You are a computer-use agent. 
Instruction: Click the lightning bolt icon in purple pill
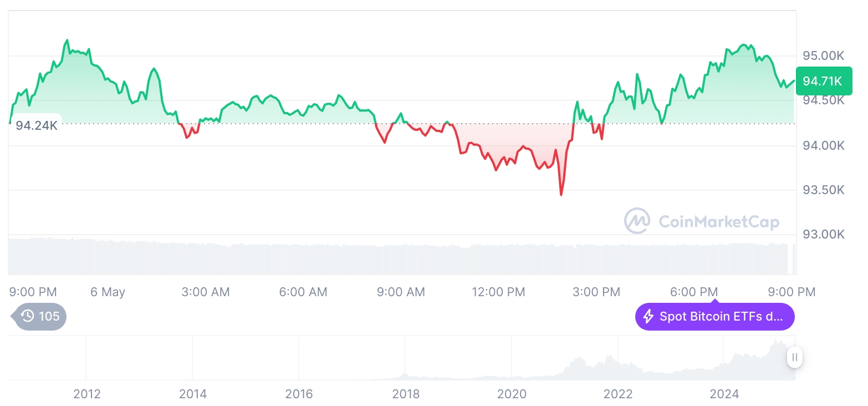(x=648, y=317)
